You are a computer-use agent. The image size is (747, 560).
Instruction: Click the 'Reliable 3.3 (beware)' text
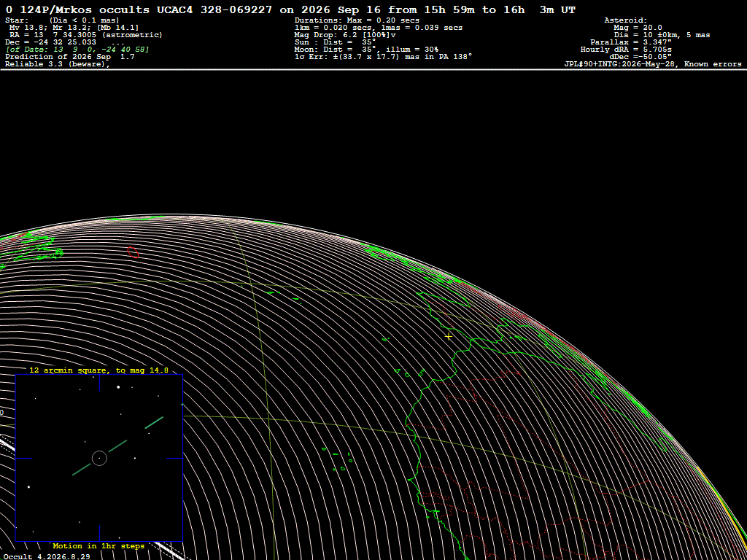click(x=58, y=64)
